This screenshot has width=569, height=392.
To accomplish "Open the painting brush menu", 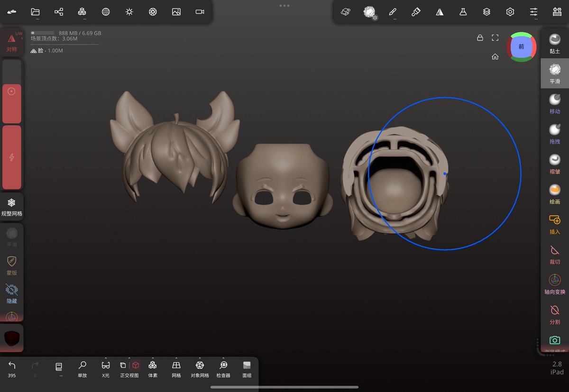I will (x=416, y=12).
